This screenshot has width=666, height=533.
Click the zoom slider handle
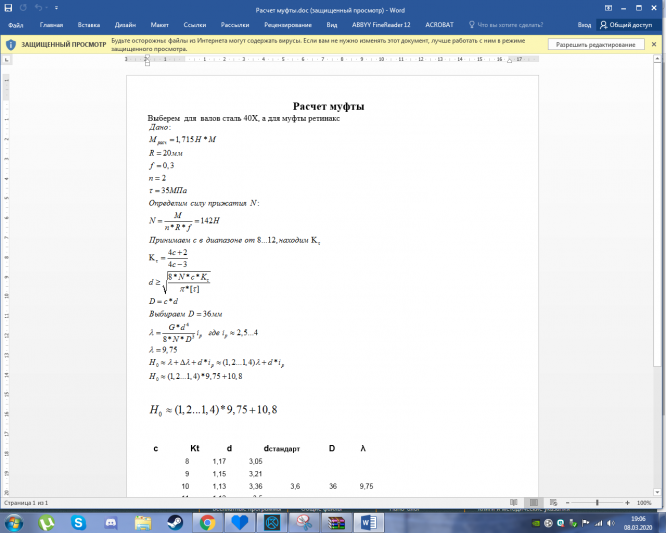click(597, 503)
